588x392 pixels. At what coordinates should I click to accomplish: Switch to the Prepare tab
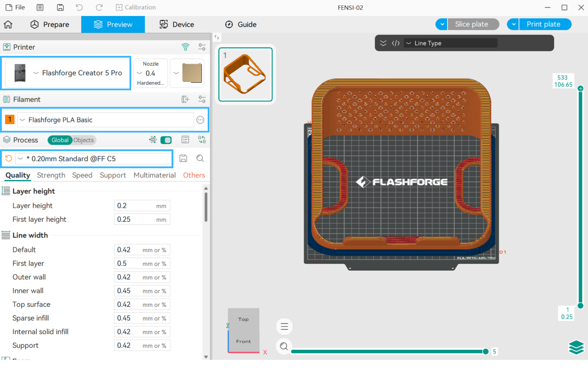pyautogui.click(x=50, y=24)
